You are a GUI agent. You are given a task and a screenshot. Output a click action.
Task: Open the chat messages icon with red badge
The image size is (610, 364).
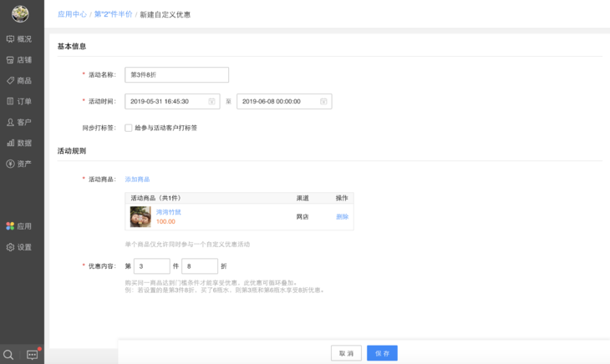click(x=33, y=355)
